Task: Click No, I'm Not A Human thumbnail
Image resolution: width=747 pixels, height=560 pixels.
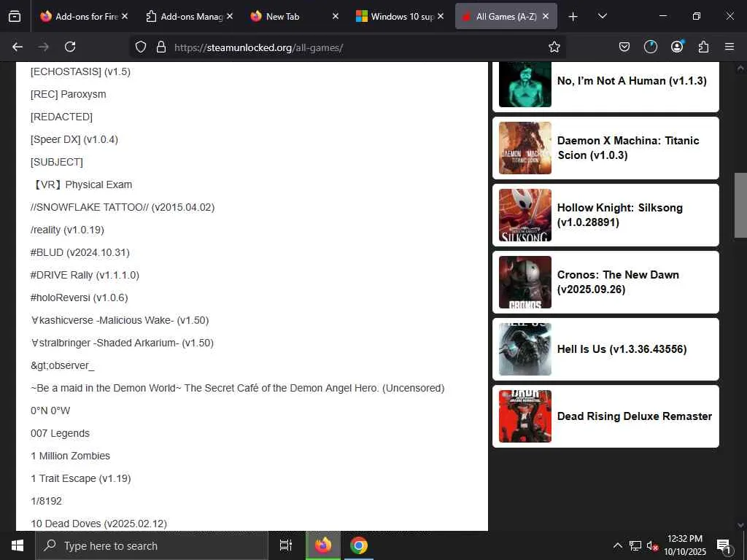Action: coord(525,85)
